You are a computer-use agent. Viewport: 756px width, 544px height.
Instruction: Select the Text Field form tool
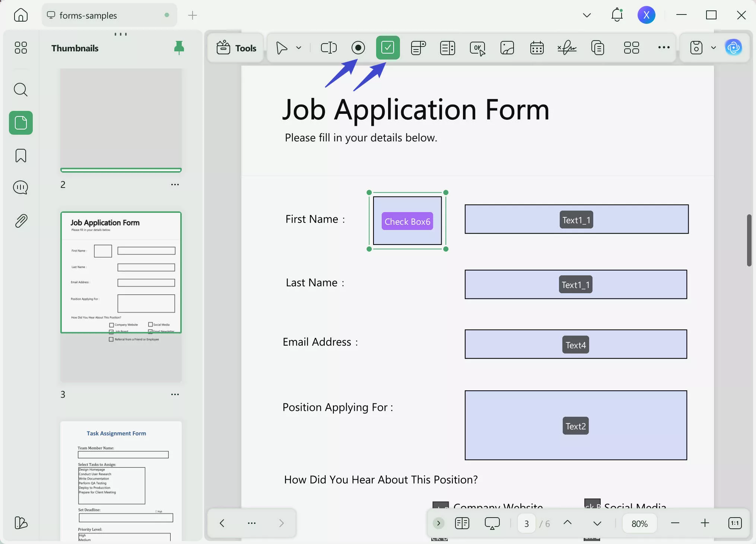[328, 48]
